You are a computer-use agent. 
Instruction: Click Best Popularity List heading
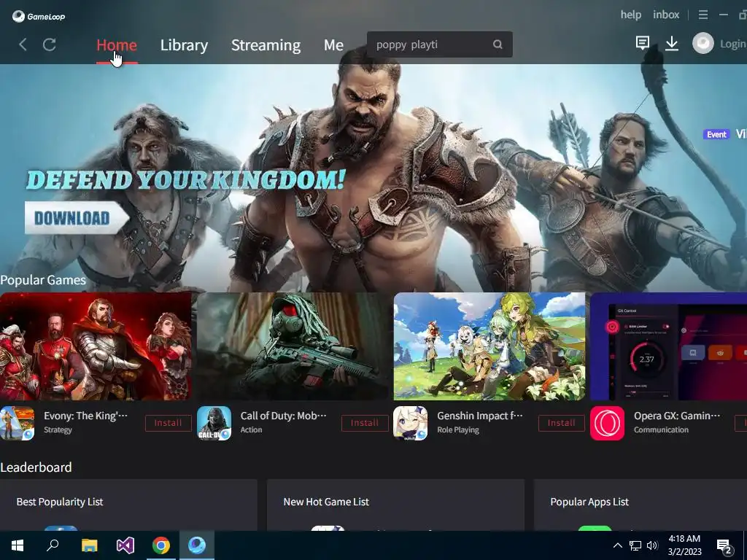(x=60, y=502)
